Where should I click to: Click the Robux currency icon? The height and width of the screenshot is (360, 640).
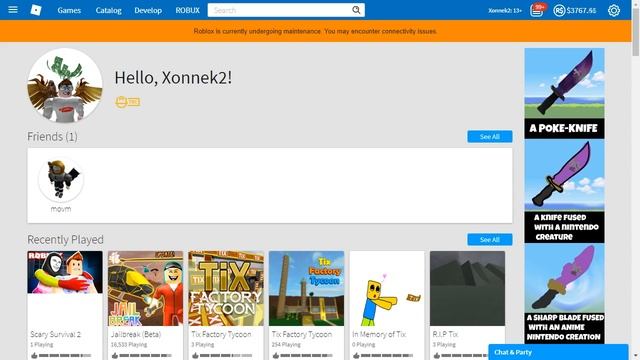coord(559,10)
